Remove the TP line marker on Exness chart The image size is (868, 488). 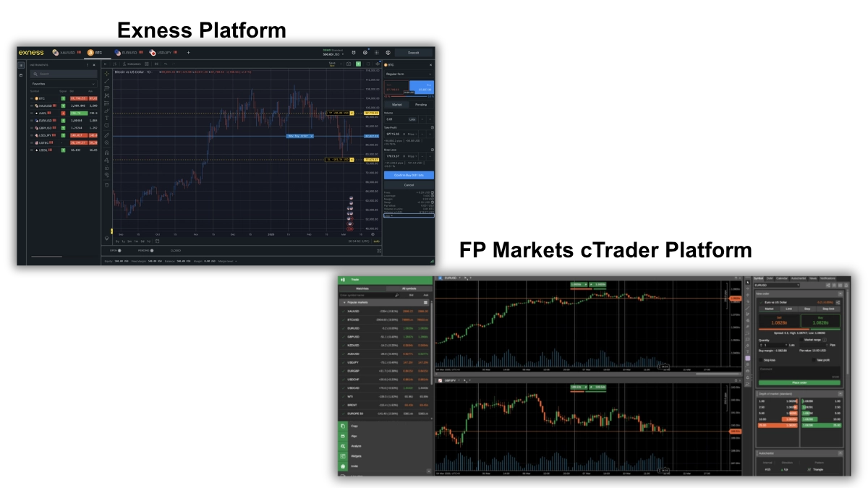[352, 113]
